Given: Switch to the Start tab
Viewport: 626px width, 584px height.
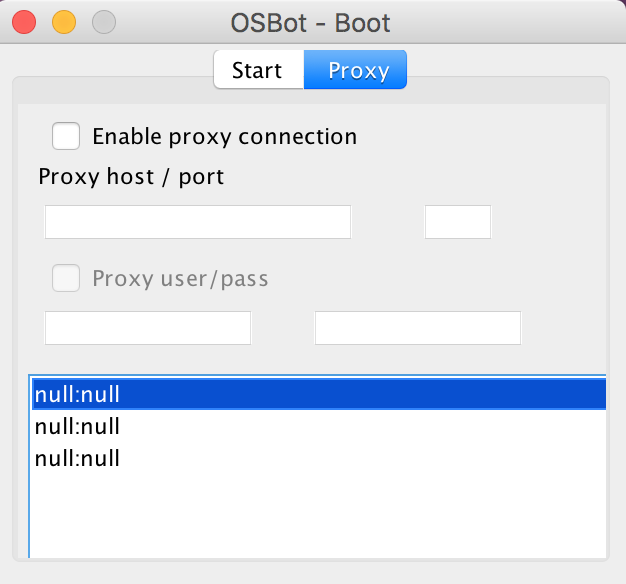Looking at the screenshot, I should 258,71.
